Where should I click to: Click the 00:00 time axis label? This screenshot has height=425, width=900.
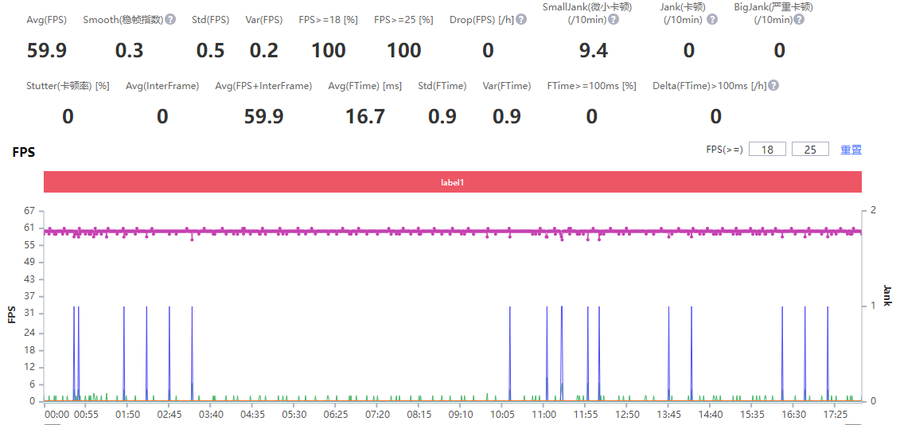57,413
